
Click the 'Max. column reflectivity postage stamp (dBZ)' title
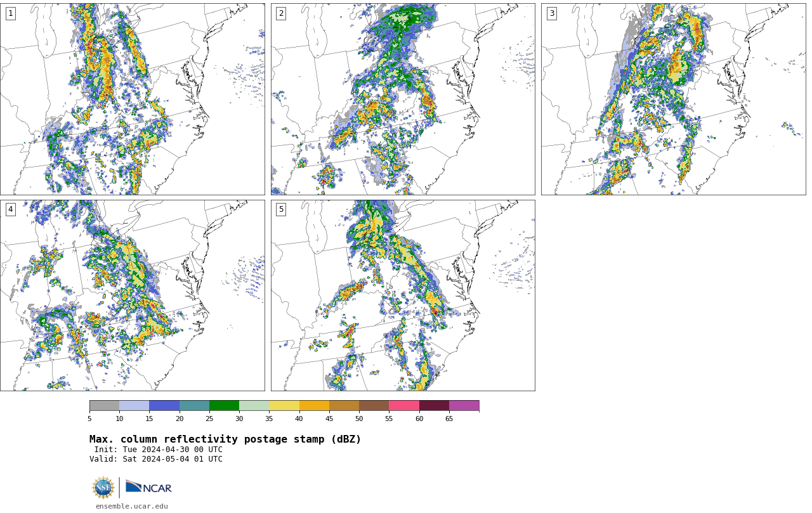pyautogui.click(x=225, y=439)
